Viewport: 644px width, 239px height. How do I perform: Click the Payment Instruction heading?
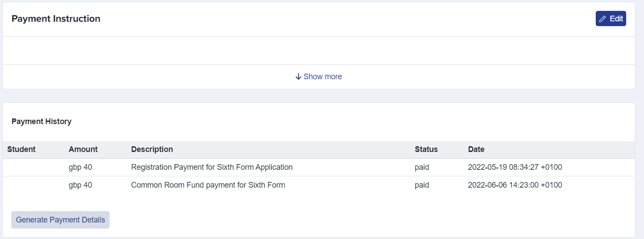coord(56,19)
